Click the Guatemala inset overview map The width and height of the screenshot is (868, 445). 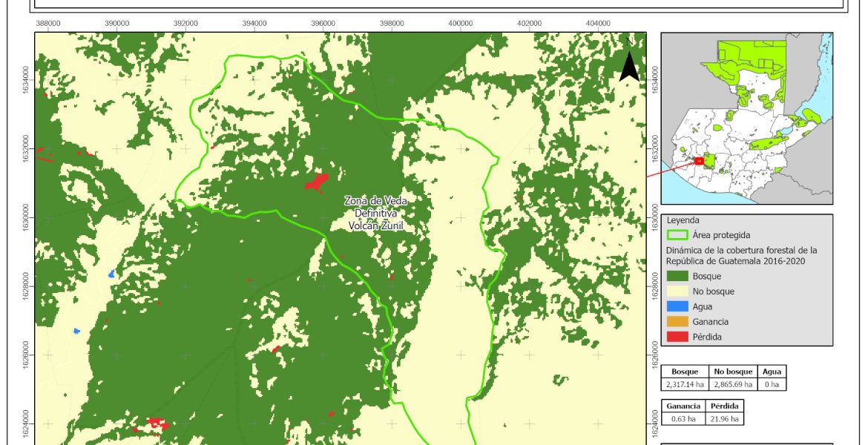pyautogui.click(x=747, y=119)
